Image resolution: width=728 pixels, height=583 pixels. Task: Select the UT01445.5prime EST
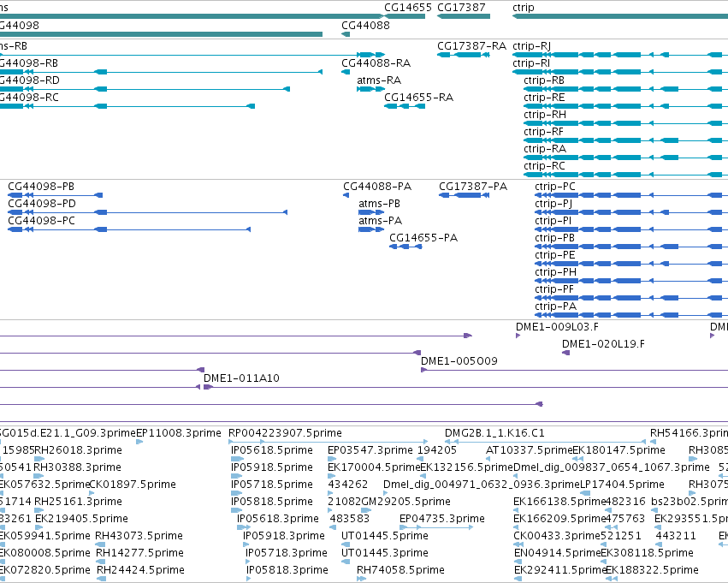pos(346,545)
